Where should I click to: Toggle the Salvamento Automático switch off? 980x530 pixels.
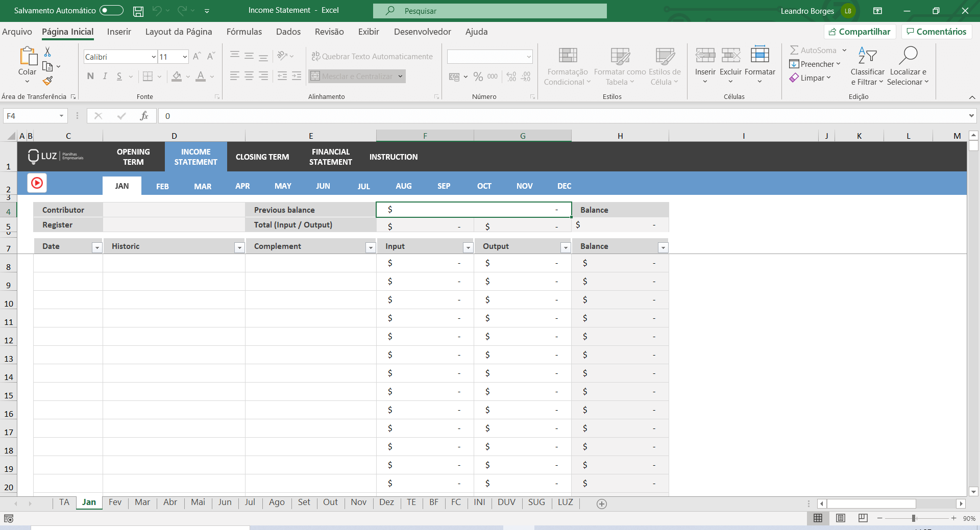coord(110,10)
